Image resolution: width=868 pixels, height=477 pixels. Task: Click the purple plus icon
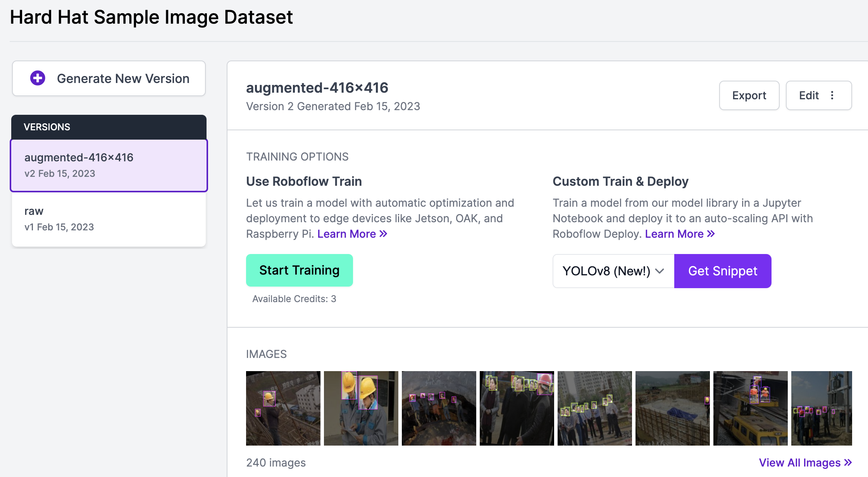38,78
